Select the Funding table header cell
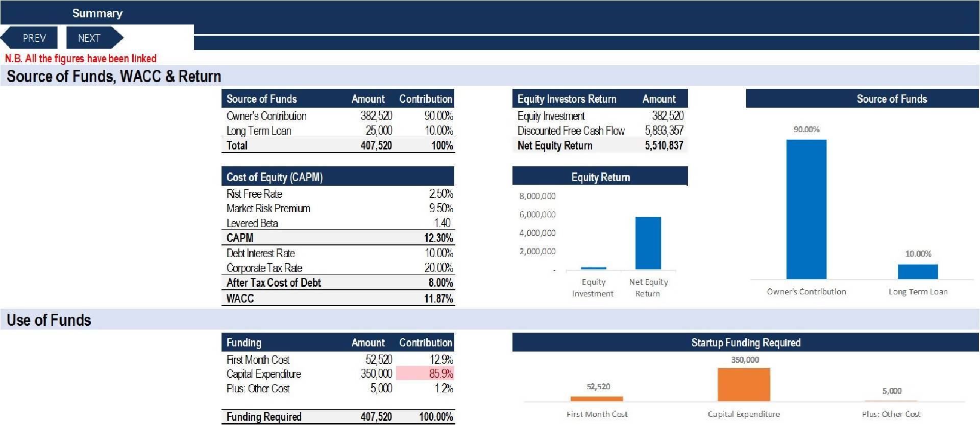Image resolution: width=980 pixels, height=425 pixels. coord(244,343)
